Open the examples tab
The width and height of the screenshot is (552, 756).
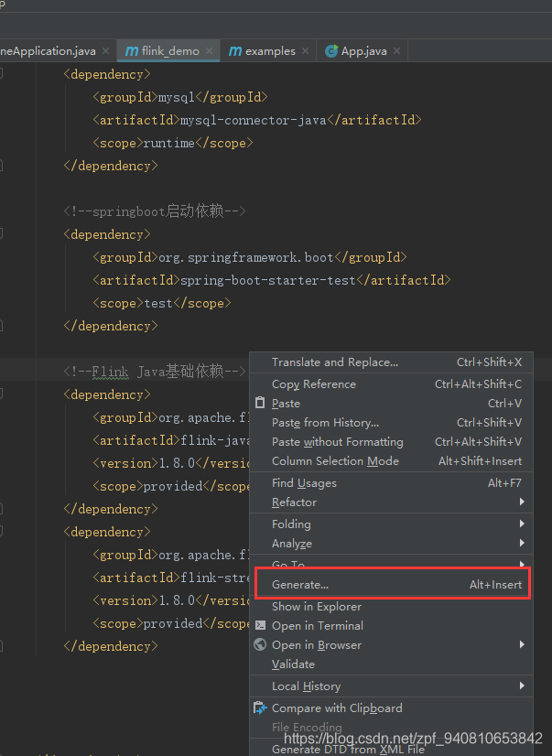(x=270, y=51)
